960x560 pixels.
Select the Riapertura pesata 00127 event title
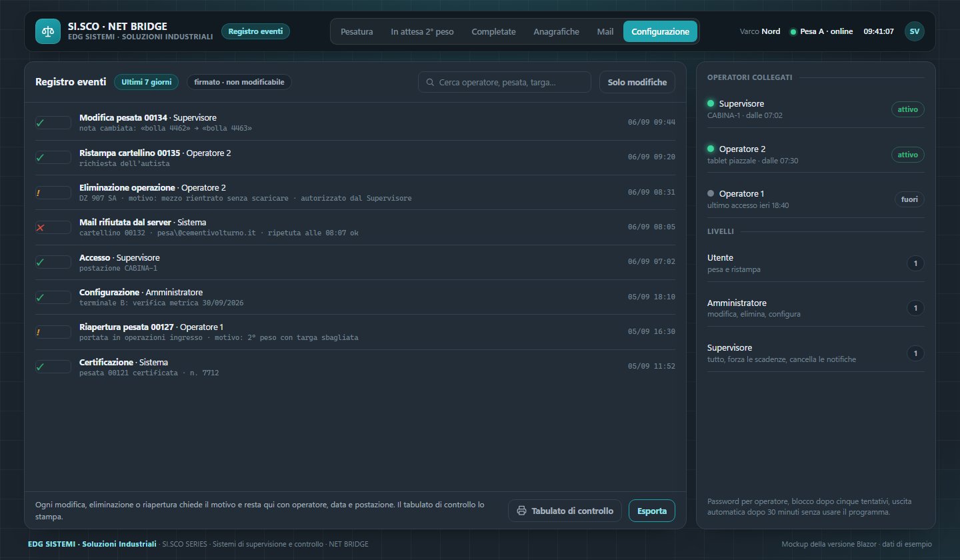(x=127, y=327)
